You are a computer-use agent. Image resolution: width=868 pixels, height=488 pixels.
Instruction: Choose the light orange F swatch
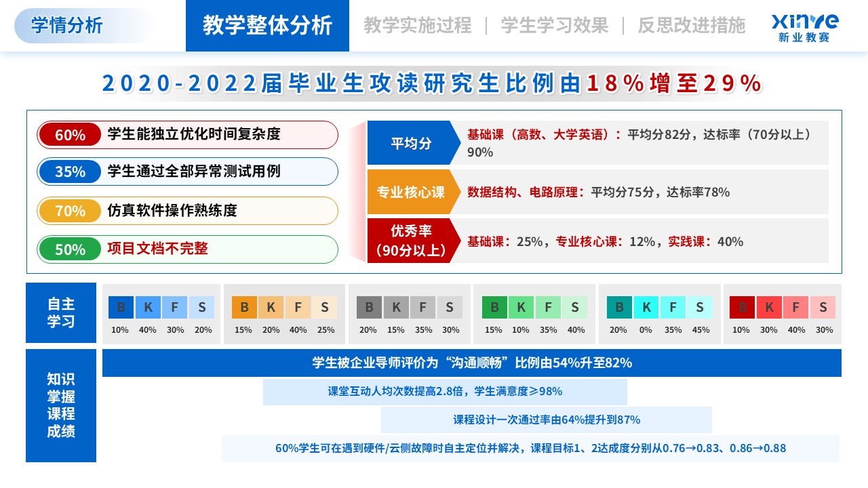click(298, 308)
